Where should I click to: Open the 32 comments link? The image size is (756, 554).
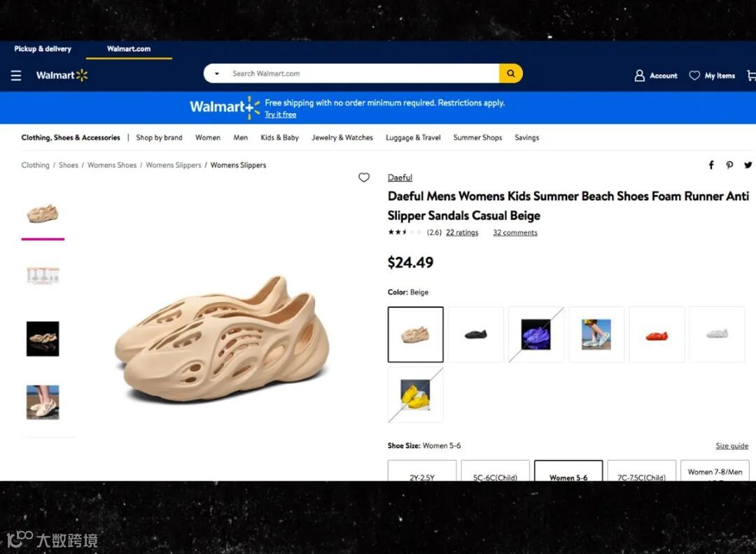(x=515, y=233)
